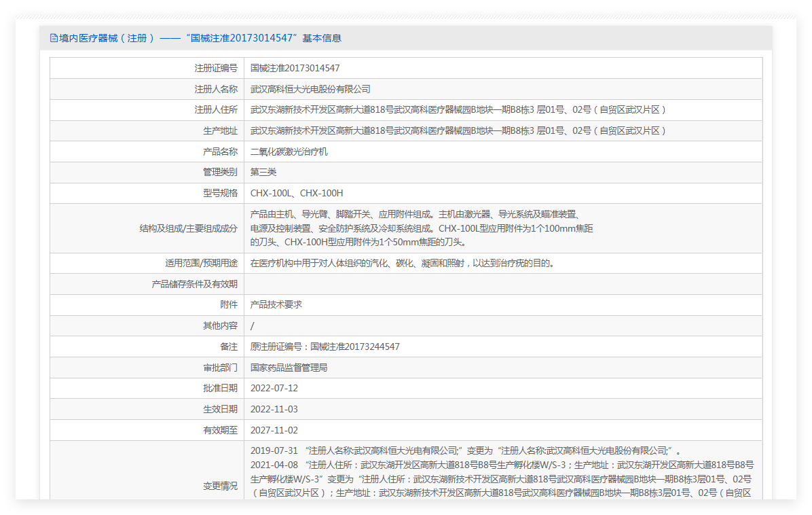Select the change record dated 2021-04-08

point(502,479)
